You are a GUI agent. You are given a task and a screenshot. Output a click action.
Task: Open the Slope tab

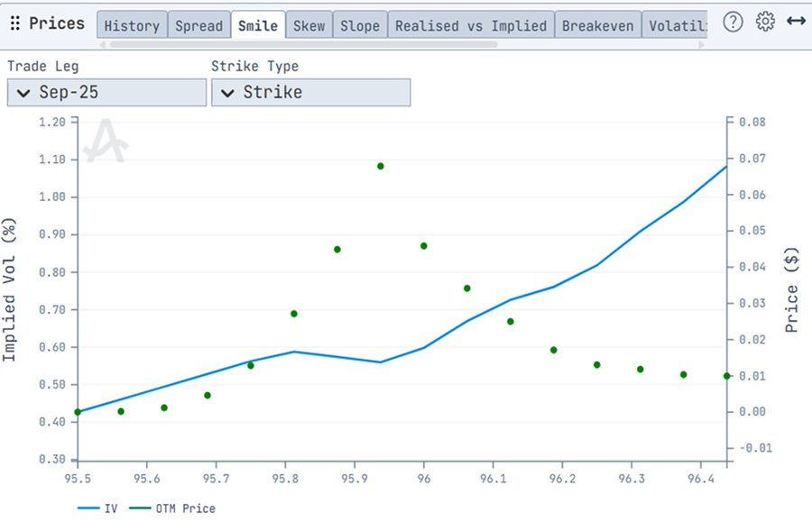click(360, 25)
